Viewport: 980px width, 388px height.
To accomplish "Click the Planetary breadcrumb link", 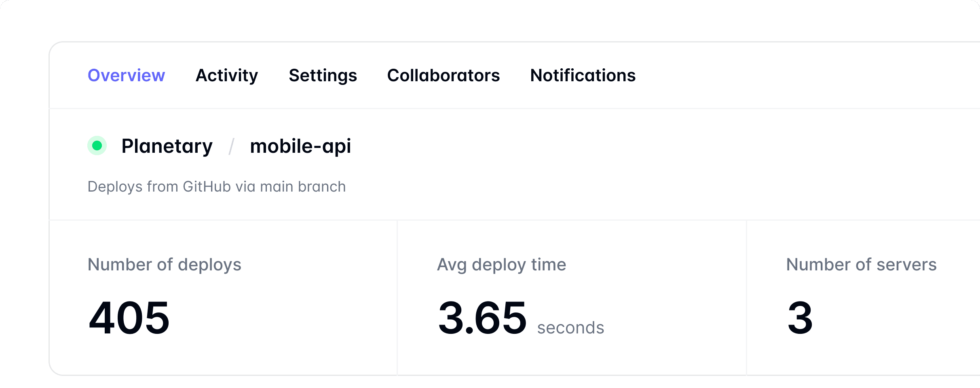I will [167, 146].
